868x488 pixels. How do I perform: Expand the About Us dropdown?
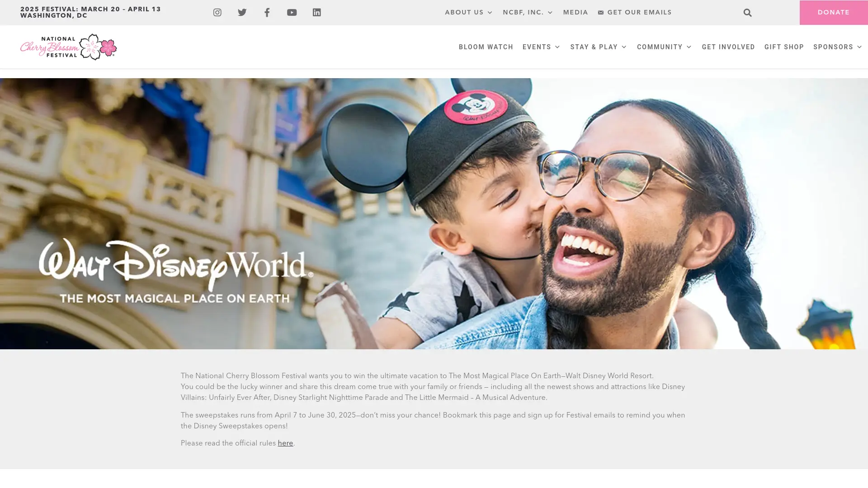coord(469,13)
